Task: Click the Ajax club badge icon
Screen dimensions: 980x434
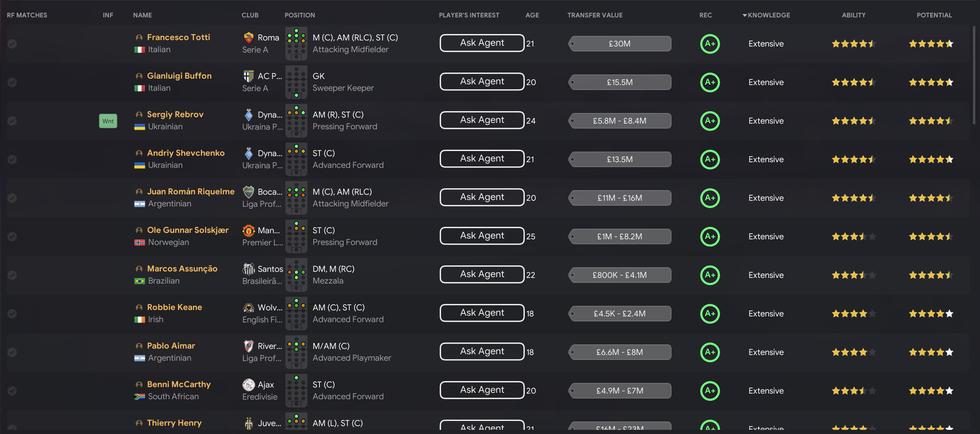Action: point(248,384)
